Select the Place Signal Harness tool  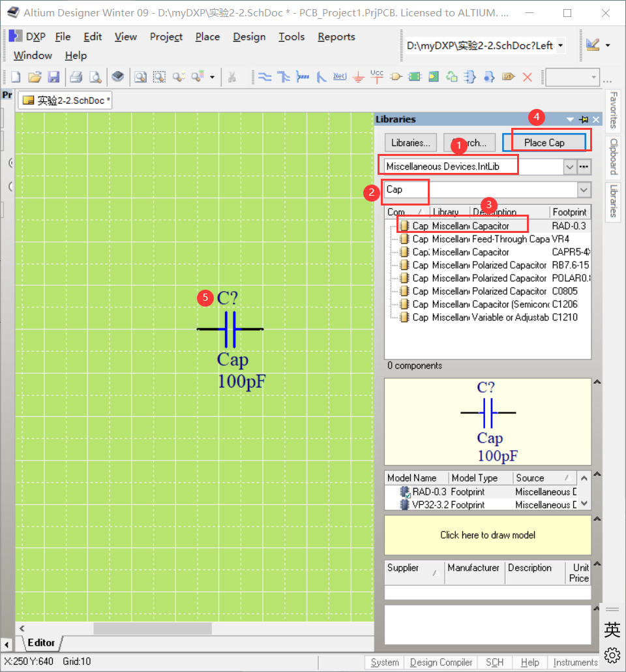[x=303, y=77]
